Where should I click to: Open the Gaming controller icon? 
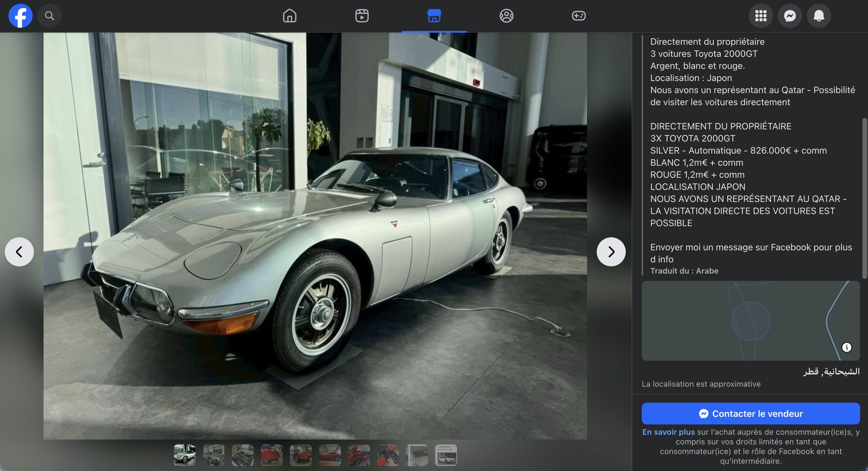point(579,16)
